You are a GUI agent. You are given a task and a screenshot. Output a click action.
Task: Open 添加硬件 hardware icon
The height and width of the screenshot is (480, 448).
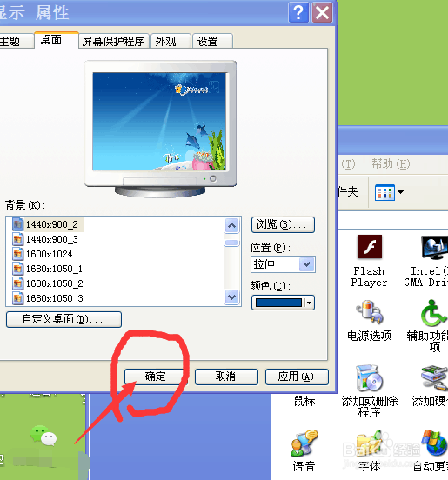pyautogui.click(x=435, y=377)
